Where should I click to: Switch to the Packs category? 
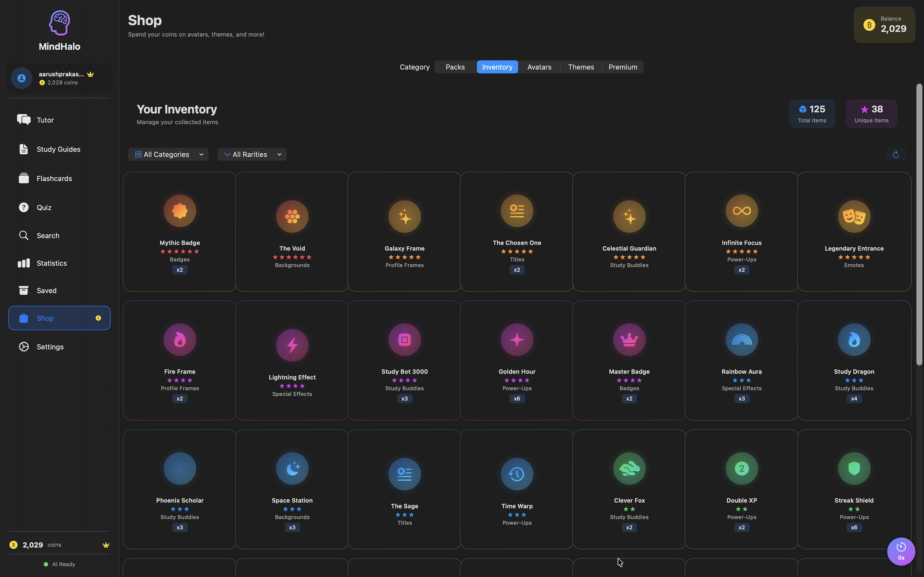tap(455, 67)
